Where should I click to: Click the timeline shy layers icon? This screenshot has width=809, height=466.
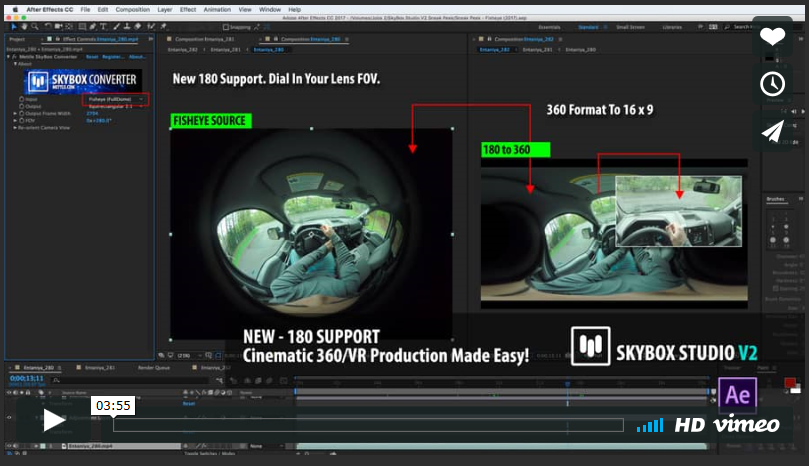pyautogui.click(x=246, y=380)
